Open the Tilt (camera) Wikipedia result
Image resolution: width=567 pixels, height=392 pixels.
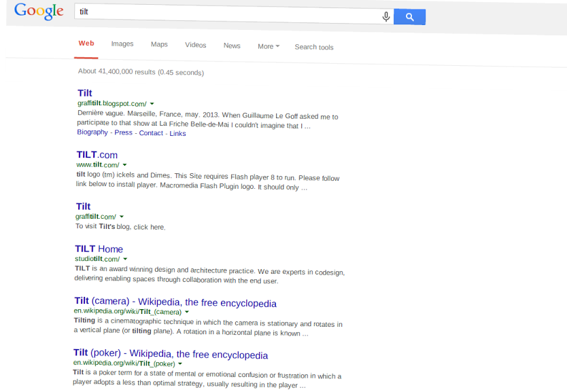pos(175,302)
